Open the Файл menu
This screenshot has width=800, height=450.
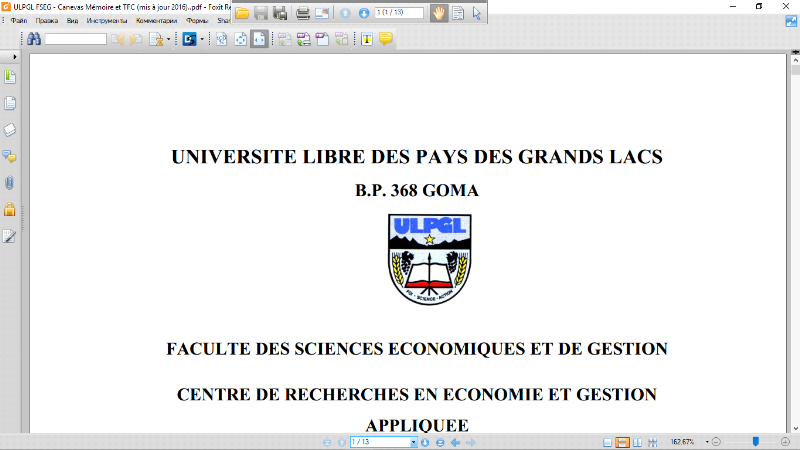pos(19,21)
